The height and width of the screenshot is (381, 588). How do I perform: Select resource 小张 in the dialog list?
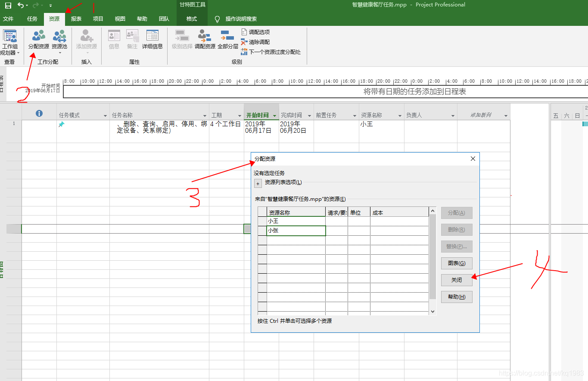(x=296, y=231)
